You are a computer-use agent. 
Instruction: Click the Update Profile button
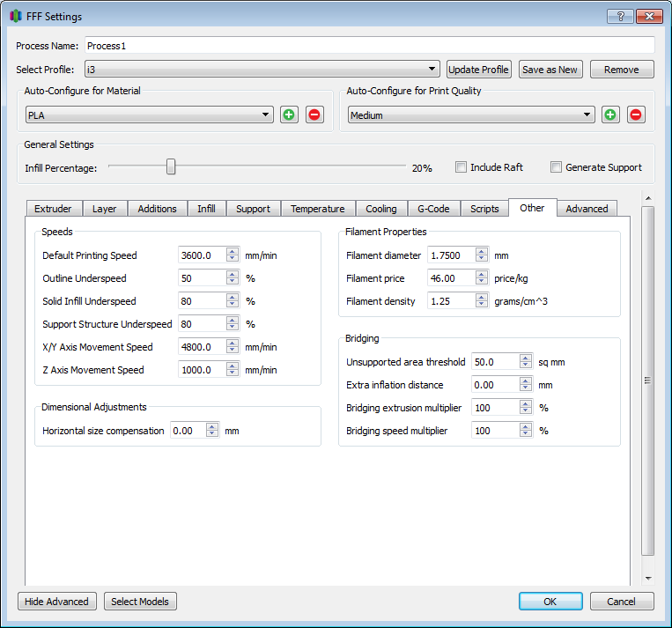(x=479, y=70)
